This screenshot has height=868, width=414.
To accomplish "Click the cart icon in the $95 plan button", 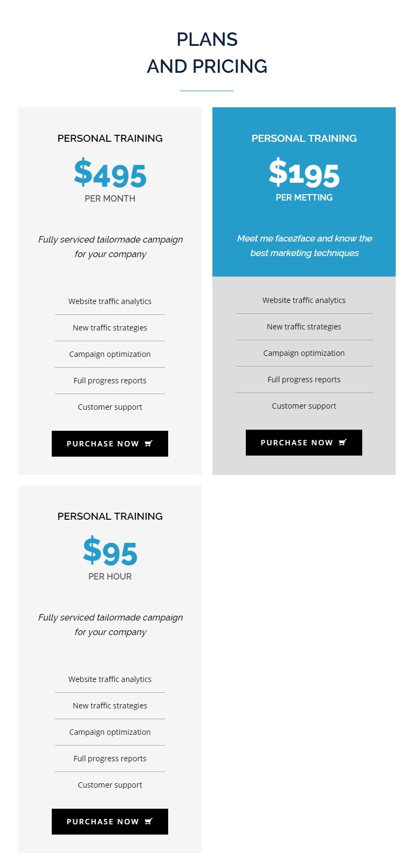I will coord(149,822).
